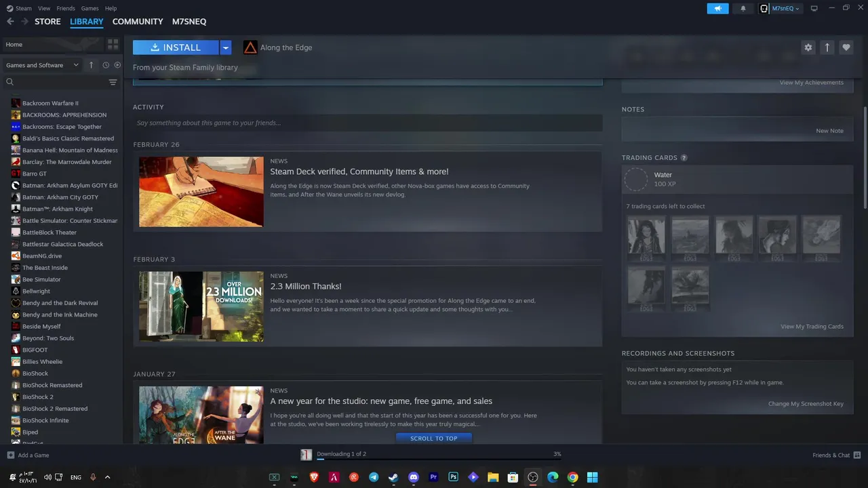The height and width of the screenshot is (488, 868).
Task: Go to the STORE tab
Action: [x=47, y=22]
